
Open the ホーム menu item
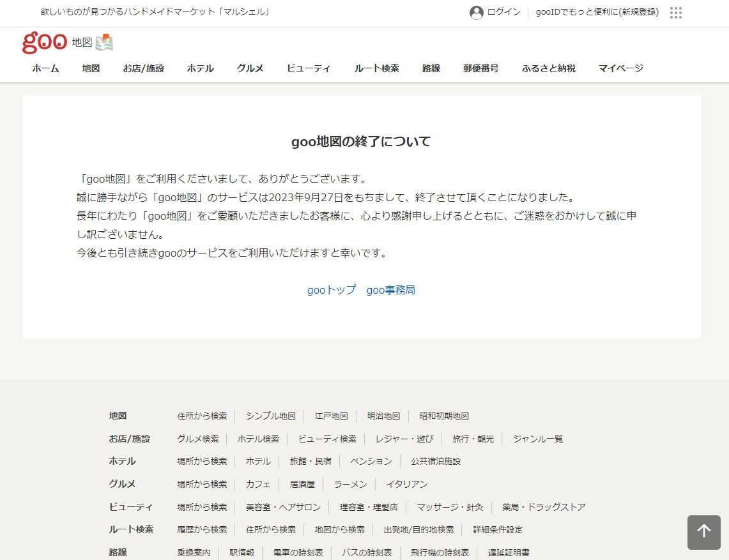tap(45, 68)
